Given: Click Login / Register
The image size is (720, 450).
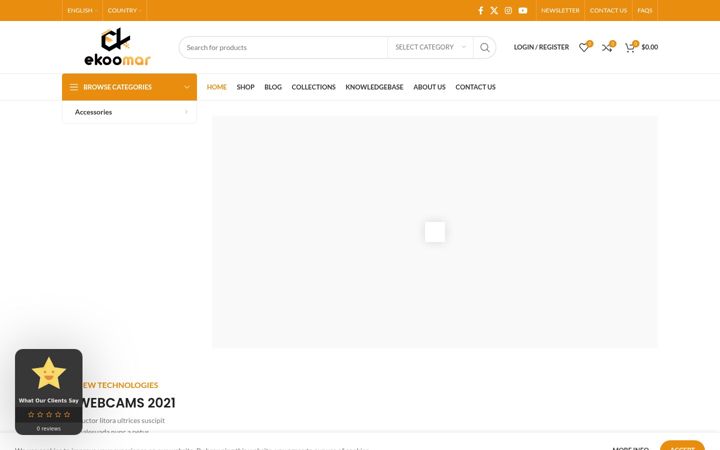Looking at the screenshot, I should [541, 47].
